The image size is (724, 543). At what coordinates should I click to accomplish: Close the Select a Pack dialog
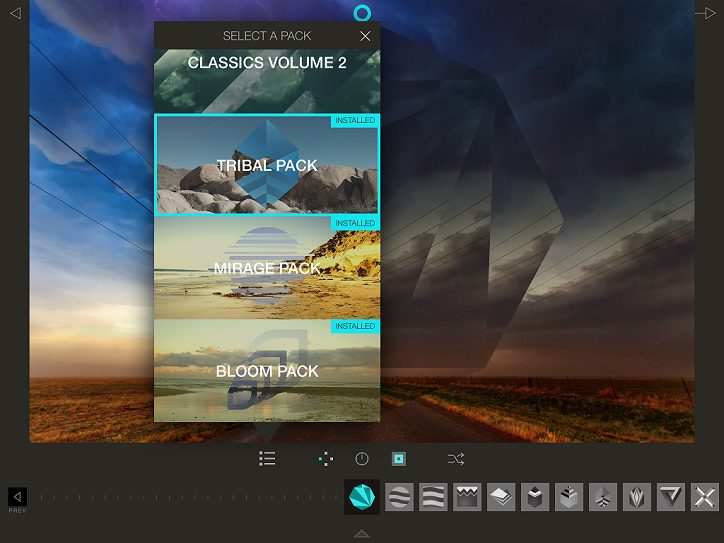365,36
